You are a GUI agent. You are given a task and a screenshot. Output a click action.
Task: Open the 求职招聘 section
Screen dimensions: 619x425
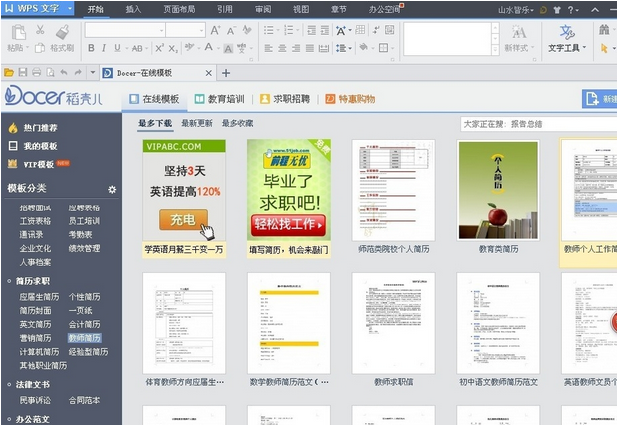pos(285,99)
